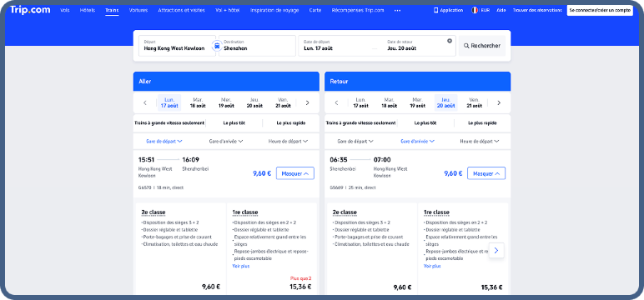Screen dimensions: 644x300
Task: Open Aide link
Action: (x=501, y=10)
